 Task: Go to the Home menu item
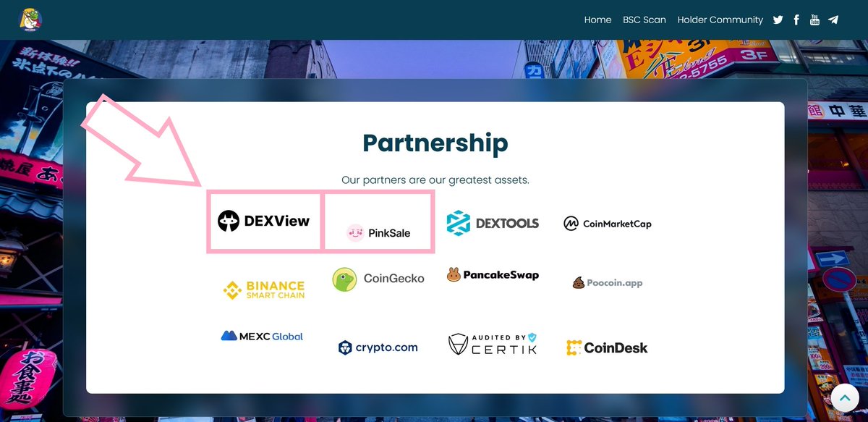(x=597, y=20)
